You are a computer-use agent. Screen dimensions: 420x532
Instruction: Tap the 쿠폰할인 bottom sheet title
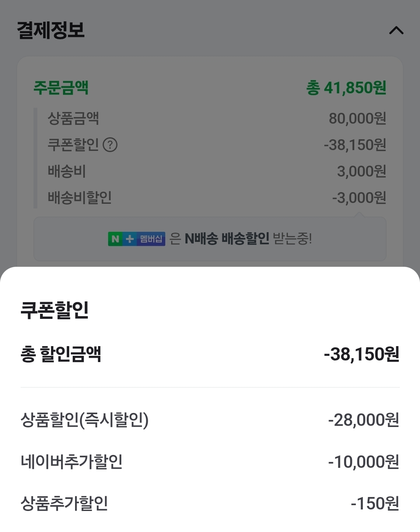(54, 310)
